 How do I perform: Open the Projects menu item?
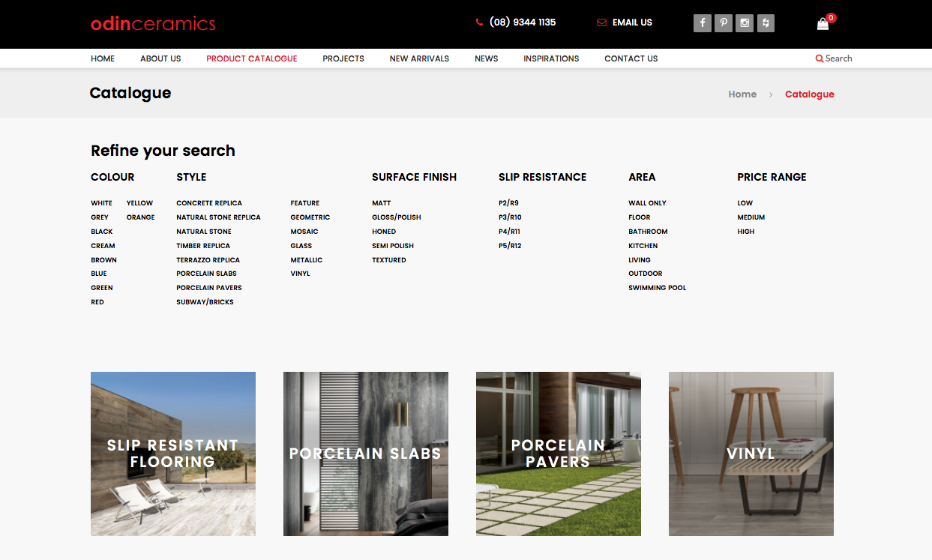(343, 58)
